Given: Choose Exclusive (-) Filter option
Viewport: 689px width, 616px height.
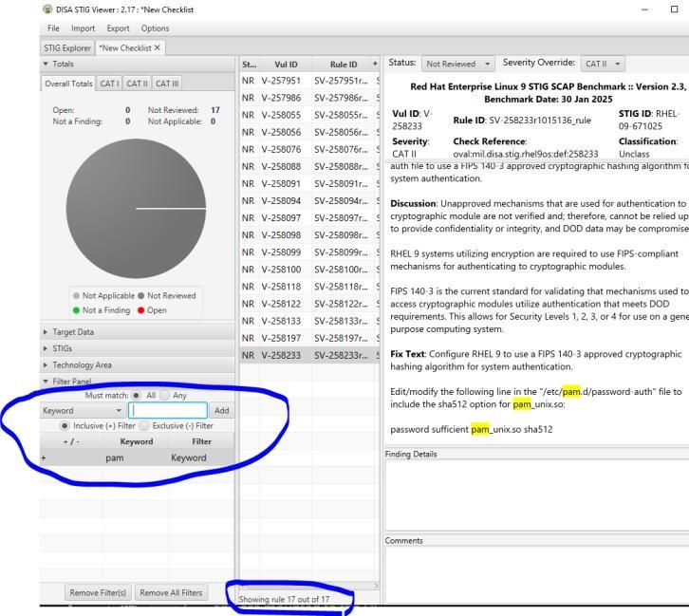Looking at the screenshot, I should 143,426.
